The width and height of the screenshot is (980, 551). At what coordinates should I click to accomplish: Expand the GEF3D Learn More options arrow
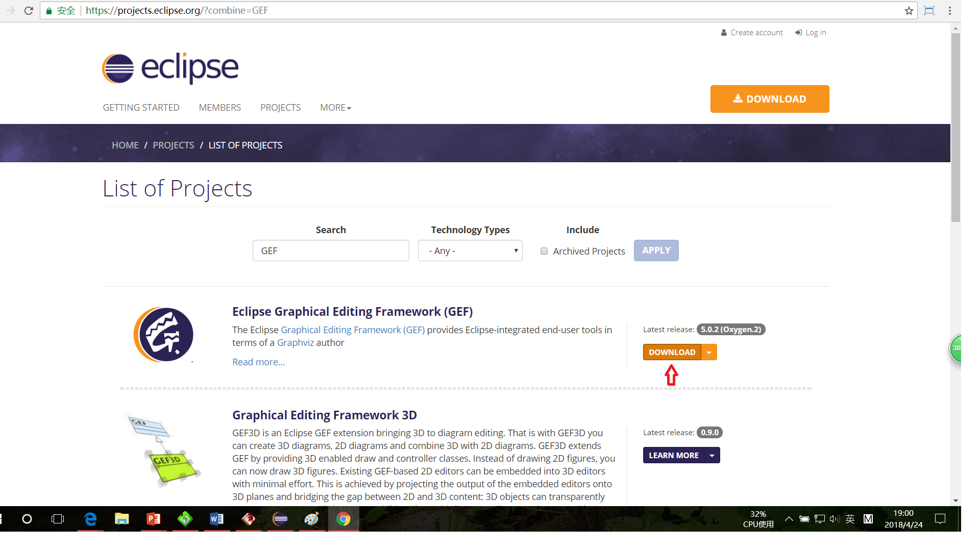712,455
